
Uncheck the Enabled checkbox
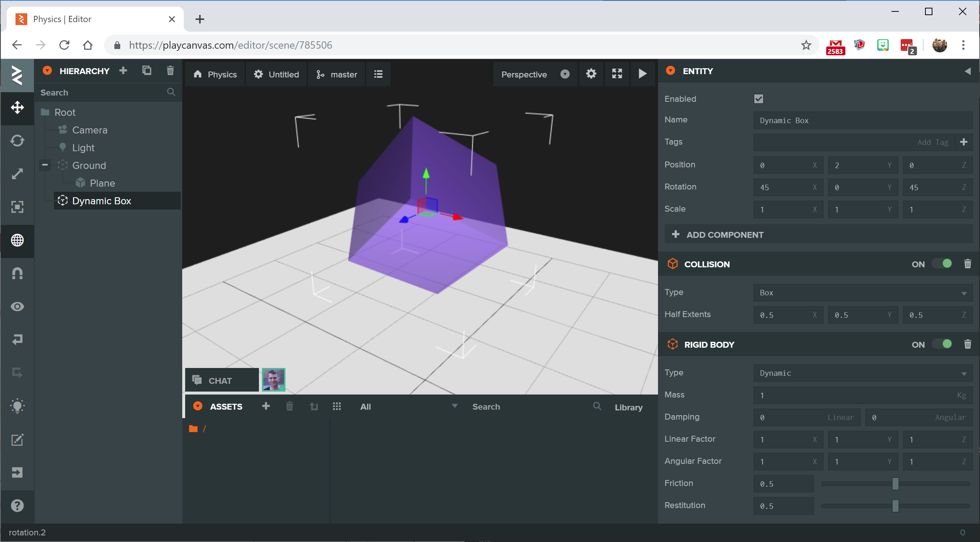[758, 99]
